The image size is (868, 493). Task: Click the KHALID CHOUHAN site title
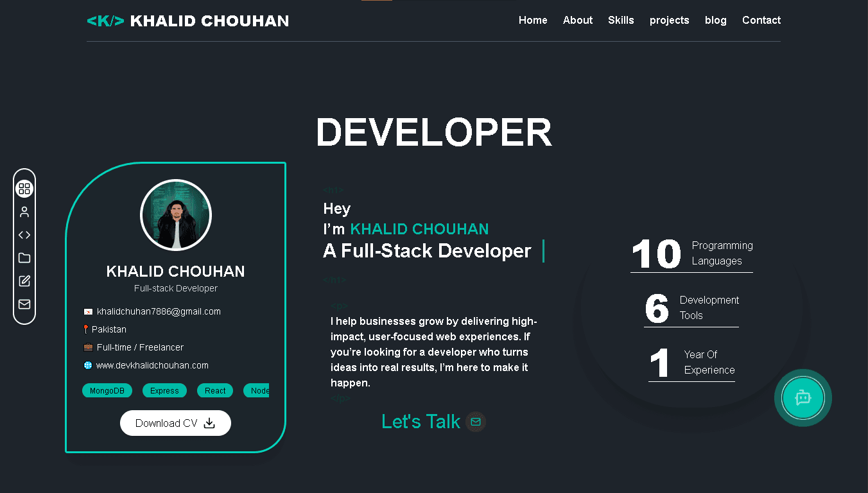pos(209,21)
